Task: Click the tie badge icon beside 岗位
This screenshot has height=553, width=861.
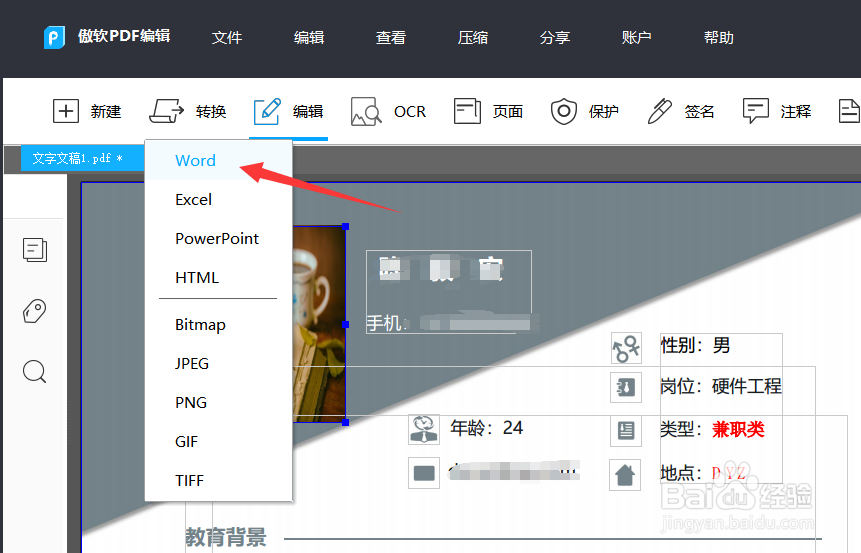Action: coord(626,387)
